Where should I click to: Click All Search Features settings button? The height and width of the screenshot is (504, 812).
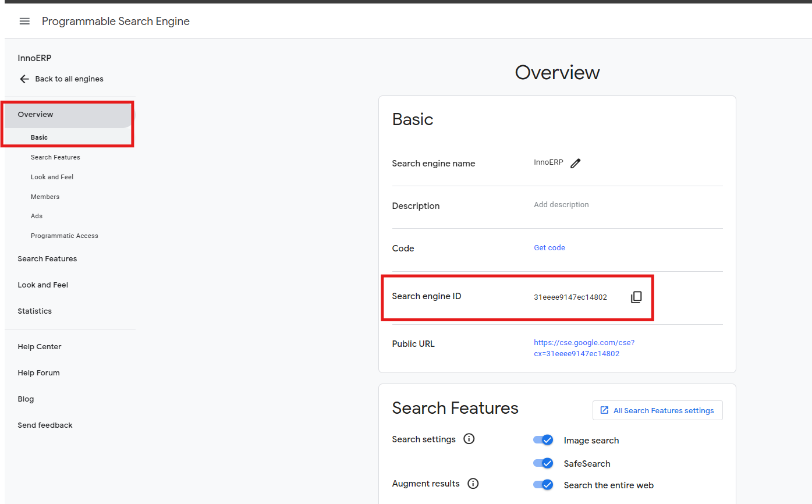(657, 410)
